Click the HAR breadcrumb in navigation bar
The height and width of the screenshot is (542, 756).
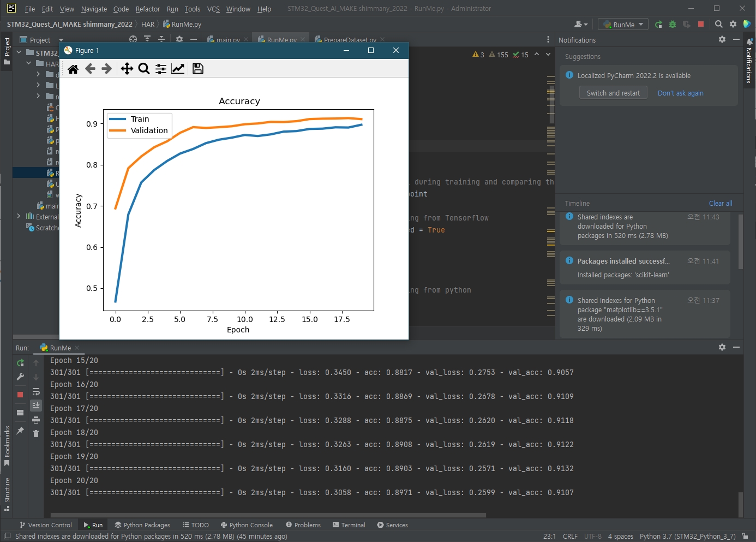pos(148,25)
